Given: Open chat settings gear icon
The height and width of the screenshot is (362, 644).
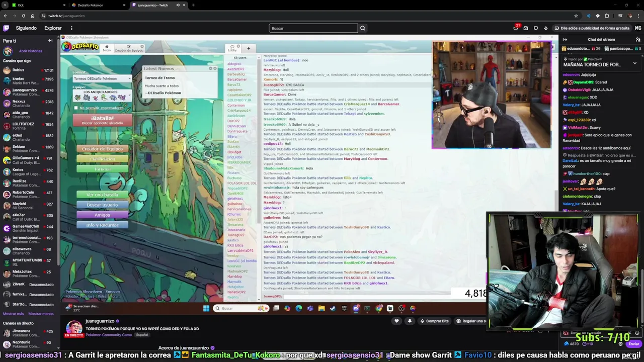Looking at the screenshot, I should click(x=620, y=344).
